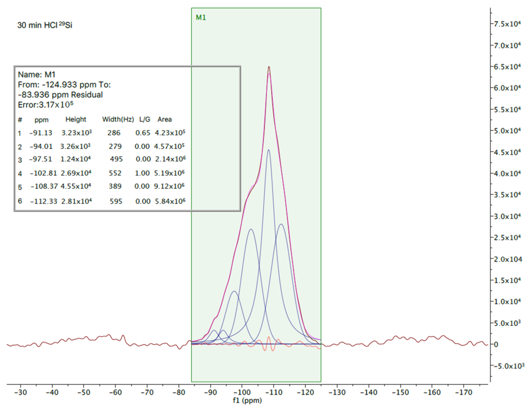Select peak row 1 at -91.13 ppm

coord(41,133)
